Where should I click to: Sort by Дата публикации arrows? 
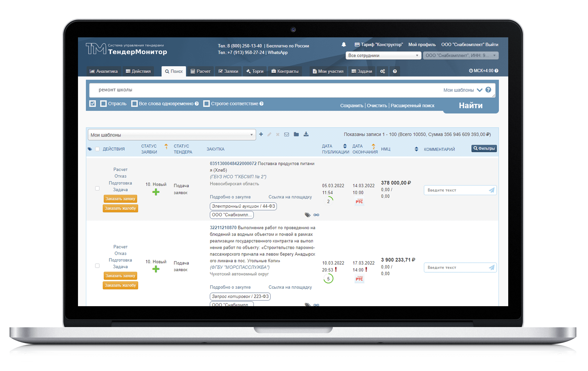345,146
